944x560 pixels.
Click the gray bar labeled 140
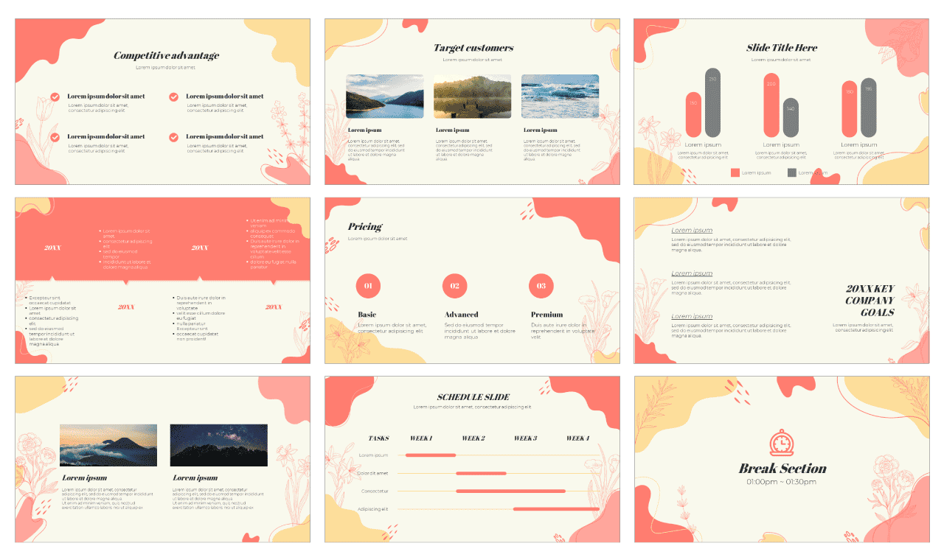[x=791, y=118]
